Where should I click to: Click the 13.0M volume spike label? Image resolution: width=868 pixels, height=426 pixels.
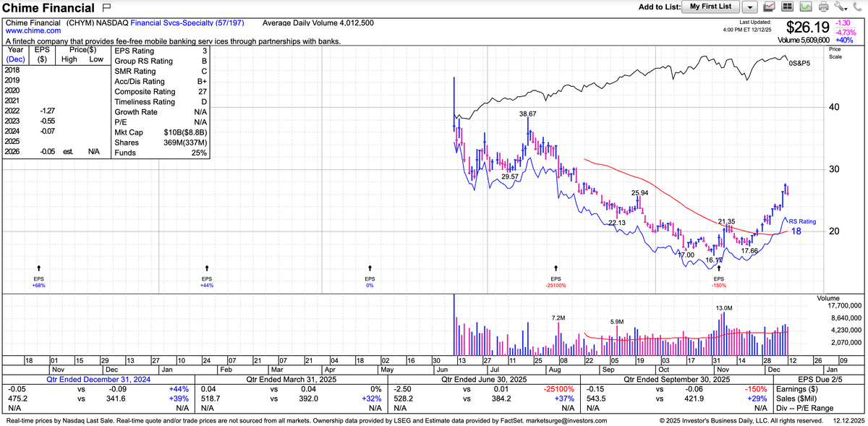[725, 309]
